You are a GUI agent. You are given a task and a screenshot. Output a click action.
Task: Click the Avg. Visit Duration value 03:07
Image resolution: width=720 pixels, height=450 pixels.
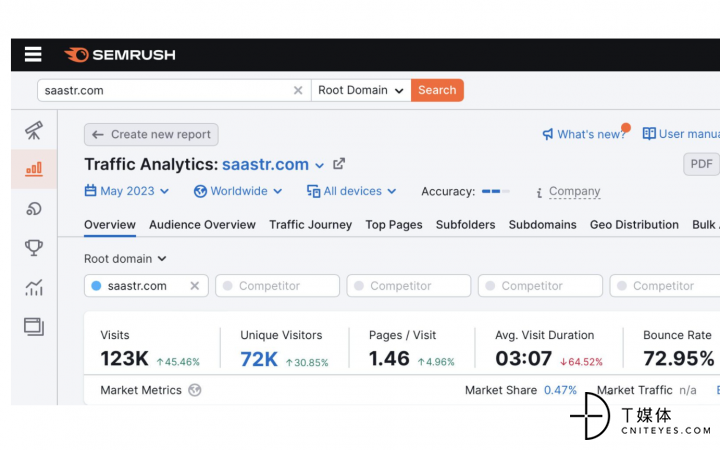click(x=523, y=359)
